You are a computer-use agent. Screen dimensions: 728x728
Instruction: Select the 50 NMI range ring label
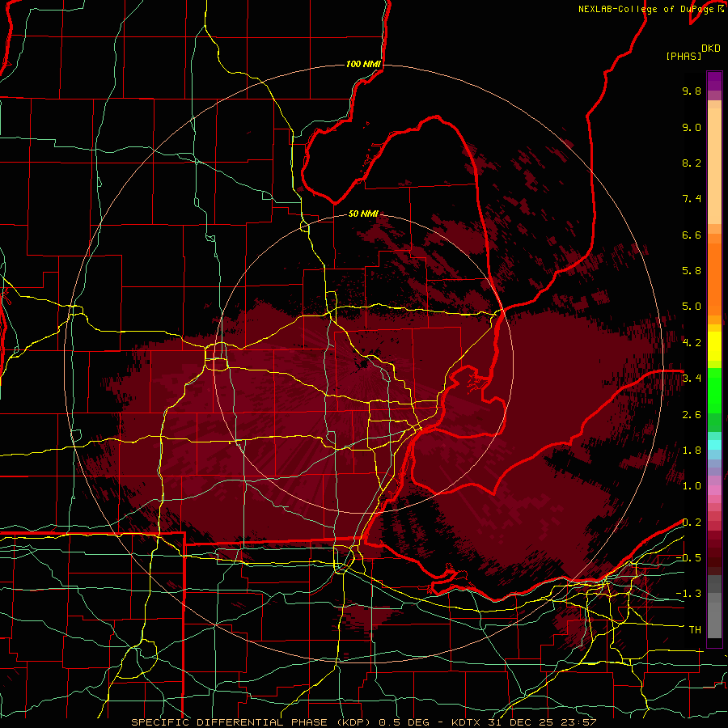363,214
